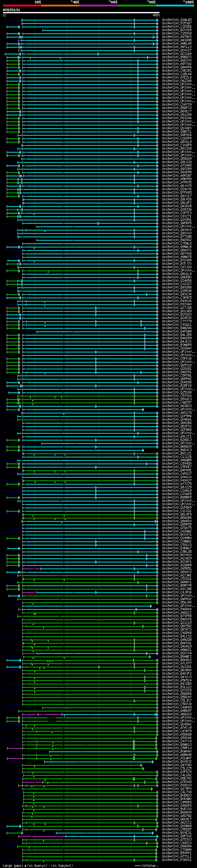This screenshot has width=197, height=868.
Task: Select hit UniRef100_Q6PPH2
Action: pos(177,379)
